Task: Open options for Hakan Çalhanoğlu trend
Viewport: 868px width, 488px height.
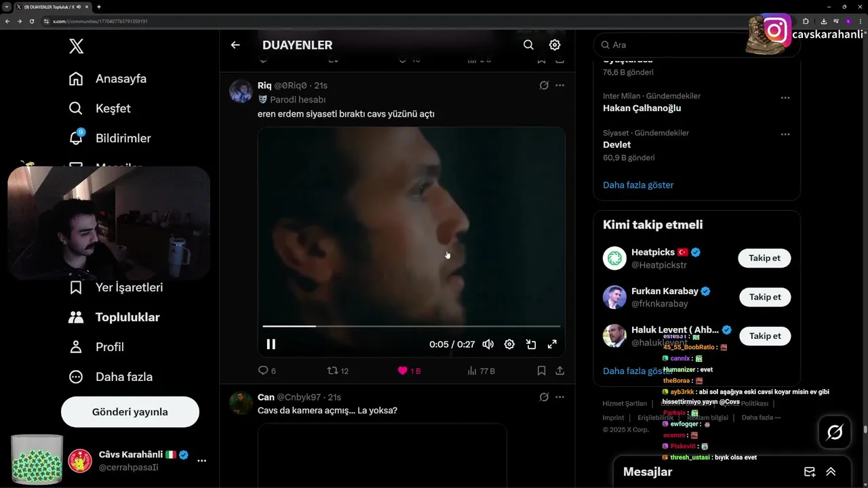Action: point(785,98)
